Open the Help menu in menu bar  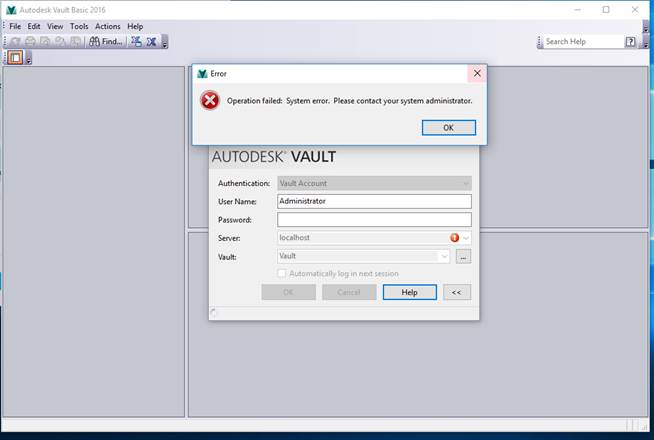pyautogui.click(x=135, y=26)
